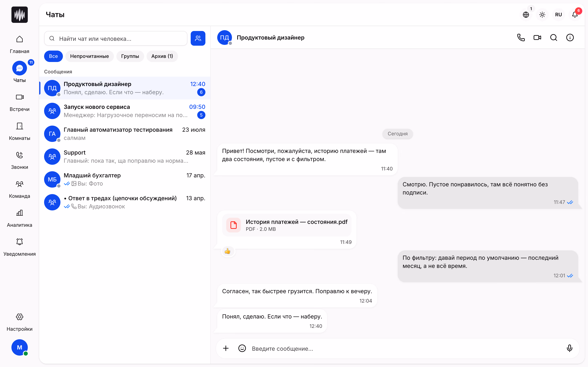Open search within the conversation
The height and width of the screenshot is (367, 588).
[553, 38]
